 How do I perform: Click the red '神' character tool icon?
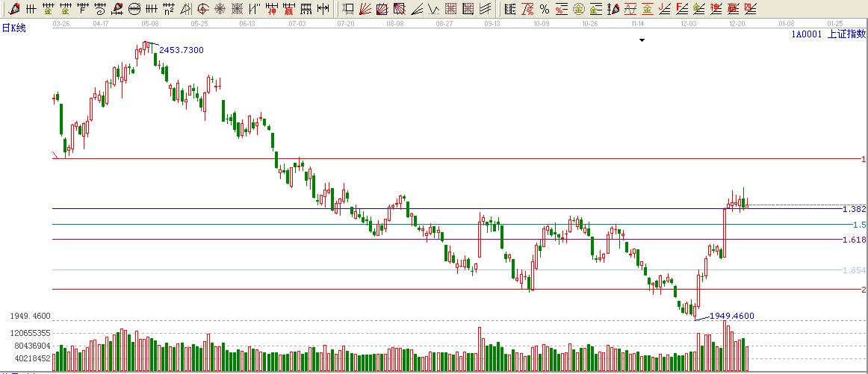pyautogui.click(x=272, y=9)
